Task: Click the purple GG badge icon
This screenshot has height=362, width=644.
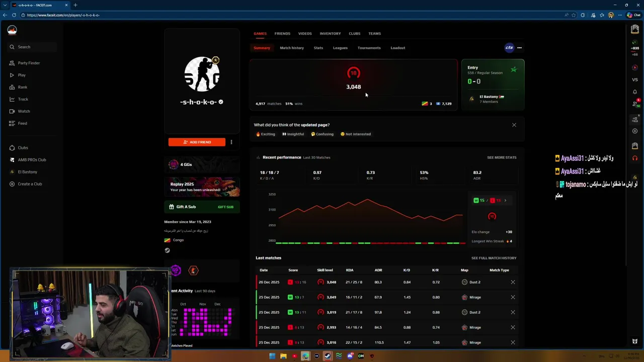Action: (175, 270)
